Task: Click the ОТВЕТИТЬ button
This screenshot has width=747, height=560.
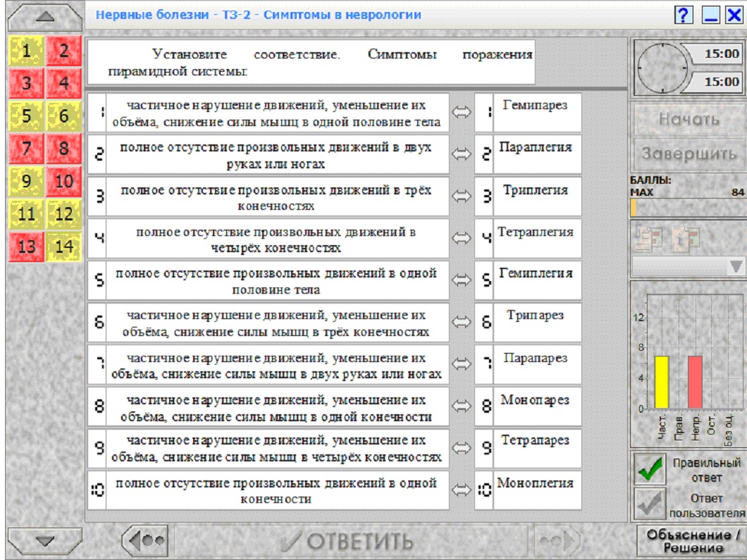Action: (351, 540)
